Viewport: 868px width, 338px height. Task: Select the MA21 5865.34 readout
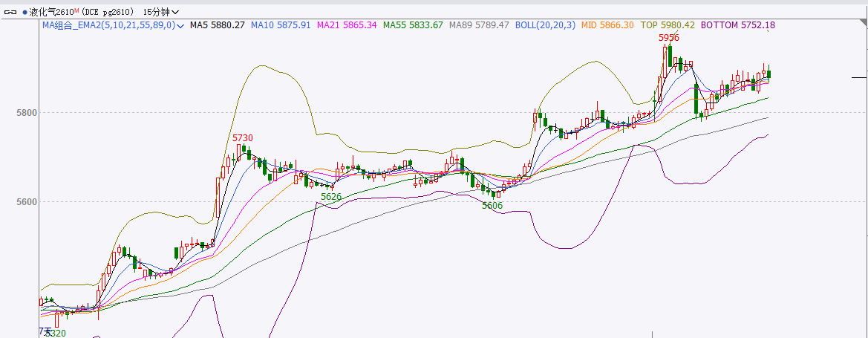point(347,25)
